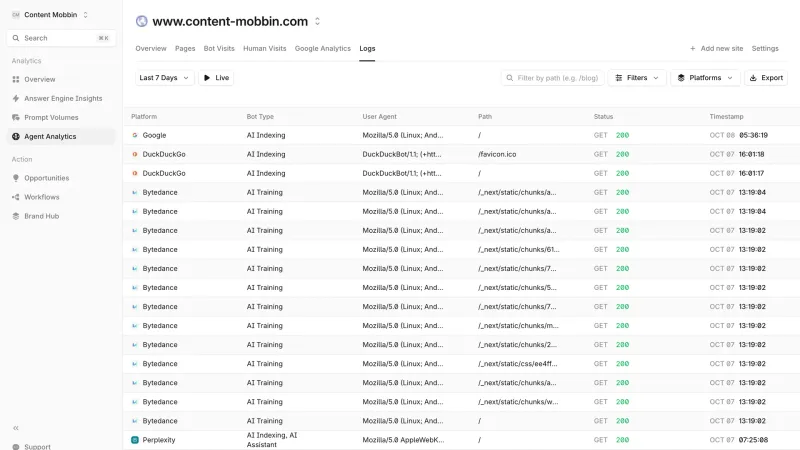Click the /_next/static/chunks/61... path cell

[x=518, y=249]
